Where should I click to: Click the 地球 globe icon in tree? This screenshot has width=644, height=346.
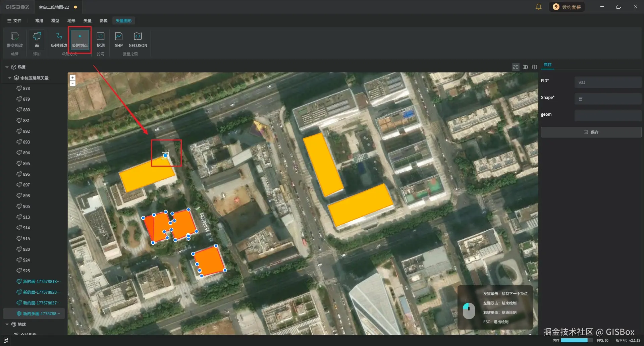click(x=14, y=324)
